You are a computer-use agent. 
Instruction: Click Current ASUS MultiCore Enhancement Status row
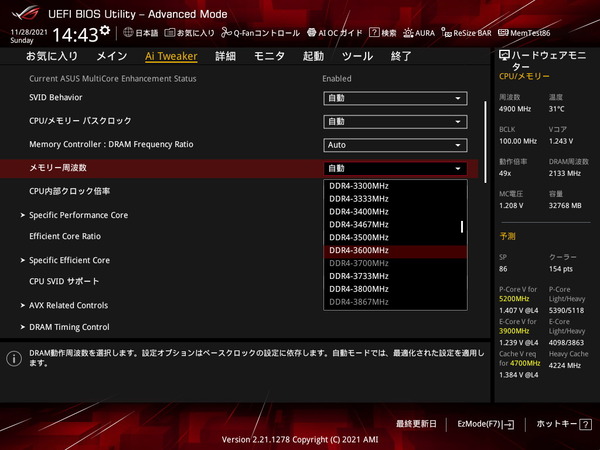[112, 79]
